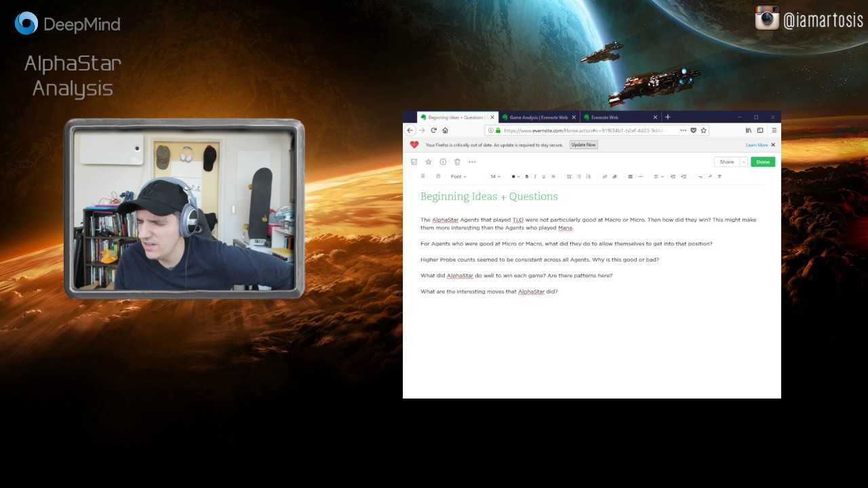Open the font size 14 dropdown
Viewport: 868px width, 488px height.
pos(495,176)
